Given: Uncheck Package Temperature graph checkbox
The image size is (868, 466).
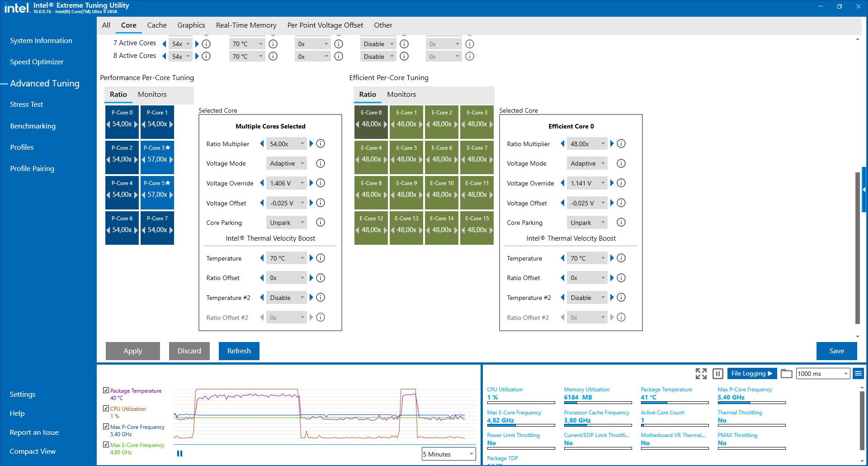Looking at the screenshot, I should (x=106, y=390).
